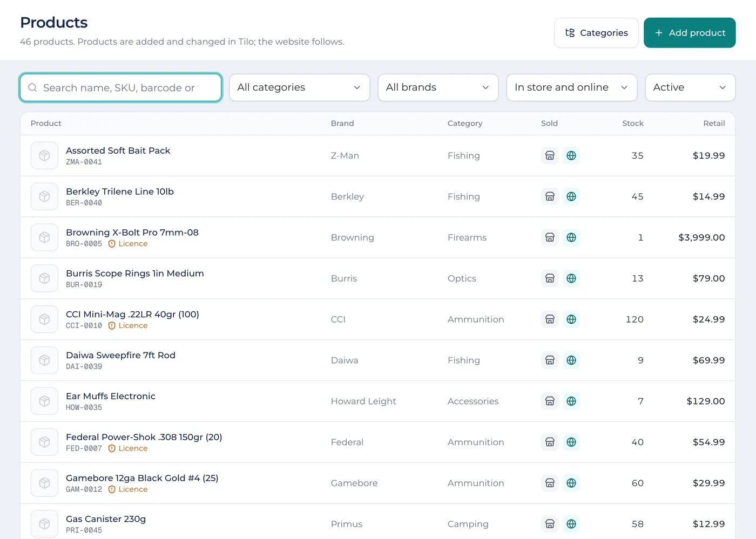Viewport: 756px width, 539px height.
Task: Click the Brand column header
Action: [342, 124]
